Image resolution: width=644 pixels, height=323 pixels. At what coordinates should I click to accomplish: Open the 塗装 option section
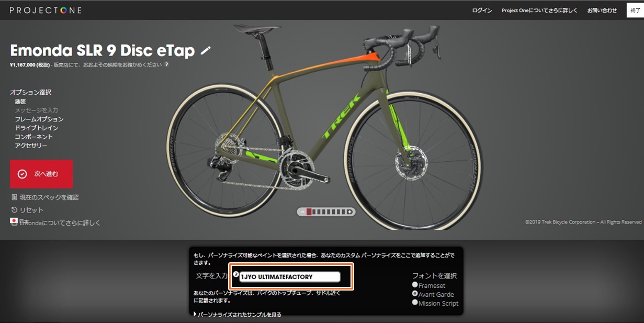click(20, 102)
